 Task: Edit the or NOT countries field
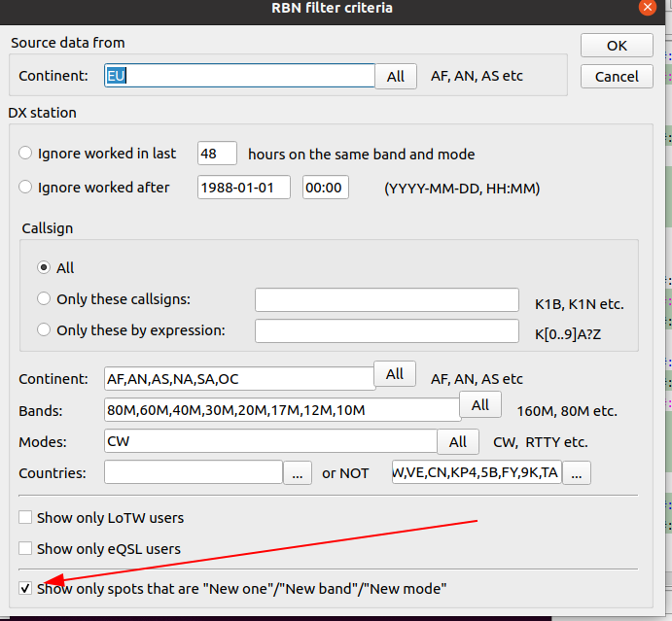(477, 472)
